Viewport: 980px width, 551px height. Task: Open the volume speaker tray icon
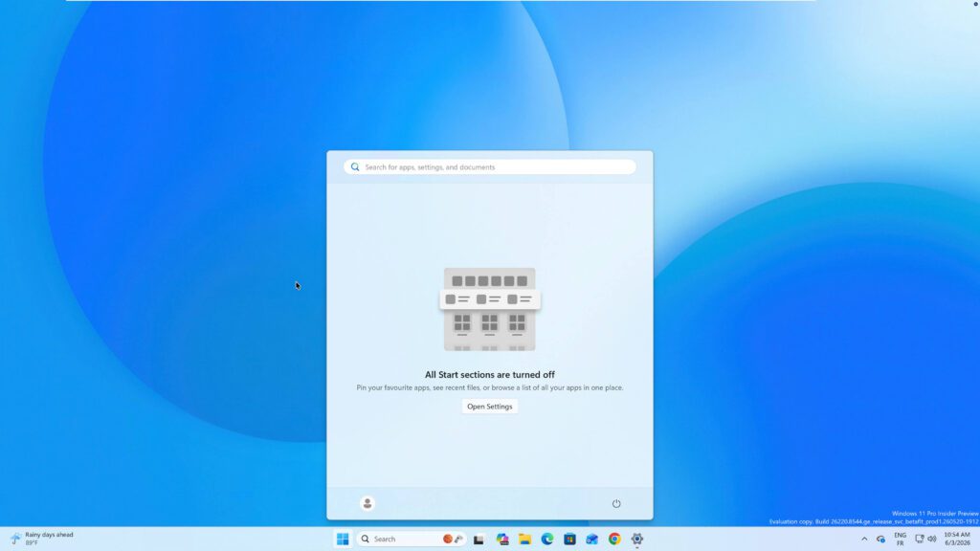(932, 540)
